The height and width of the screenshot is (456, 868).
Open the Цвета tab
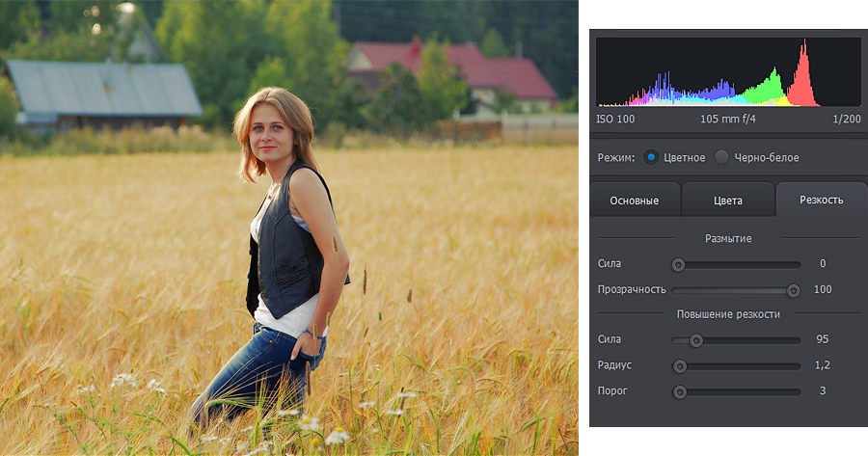pyautogui.click(x=727, y=201)
